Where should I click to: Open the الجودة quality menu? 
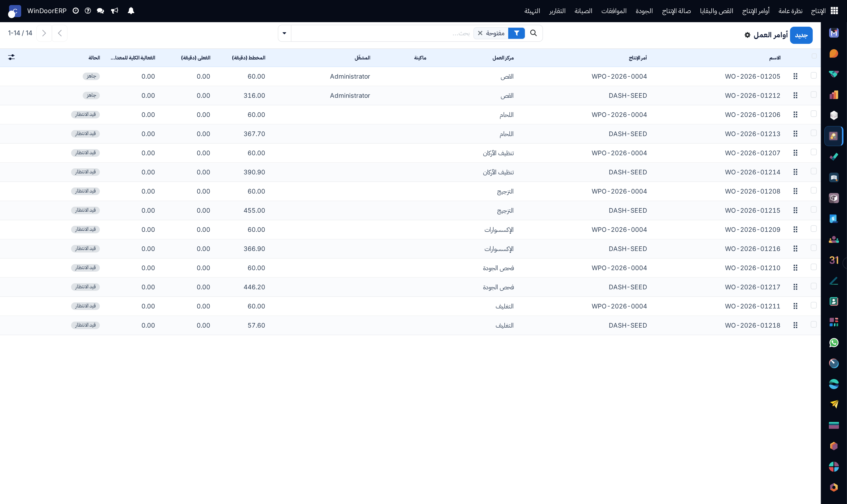pos(644,11)
